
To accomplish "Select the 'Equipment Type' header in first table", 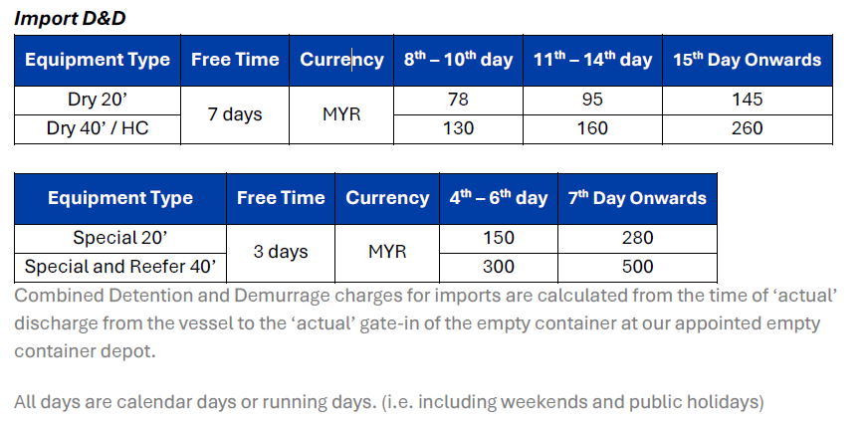I will pyautogui.click(x=98, y=60).
